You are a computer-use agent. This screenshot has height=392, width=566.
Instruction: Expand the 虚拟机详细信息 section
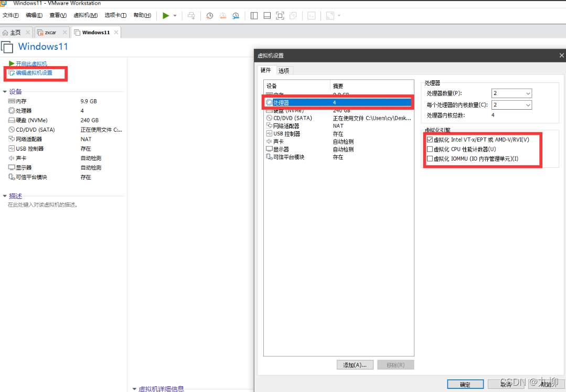point(134,389)
